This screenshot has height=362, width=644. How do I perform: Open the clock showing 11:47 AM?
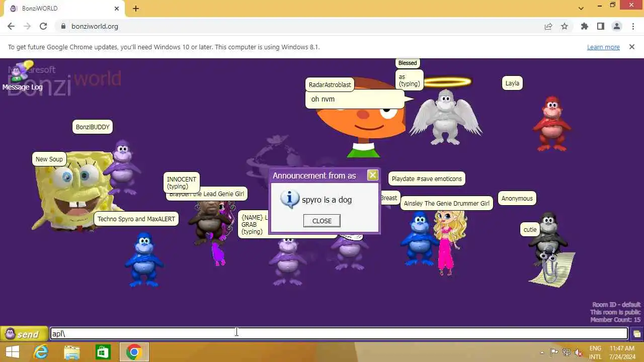tap(622, 352)
